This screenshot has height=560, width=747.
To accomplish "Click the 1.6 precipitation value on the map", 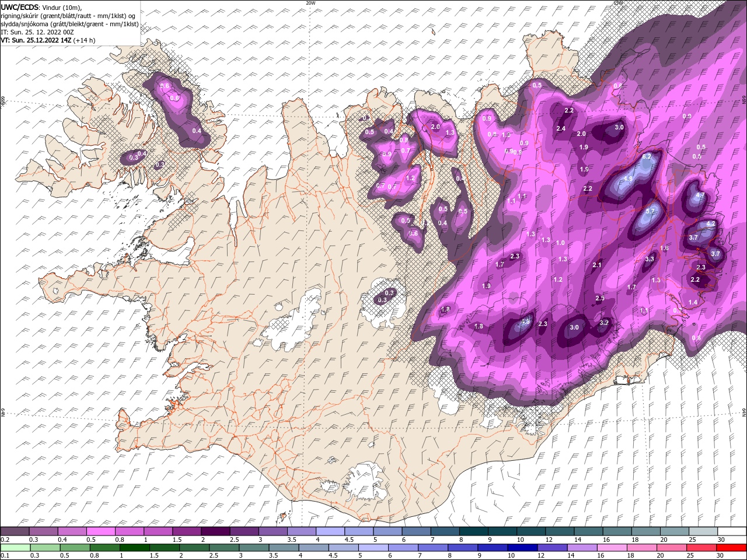I will (664, 249).
